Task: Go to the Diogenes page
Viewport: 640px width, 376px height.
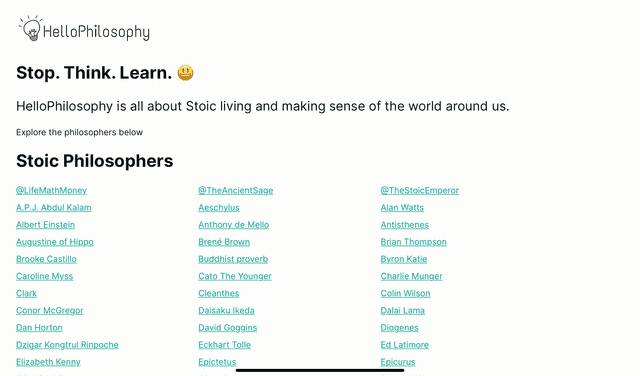Action: pos(400,327)
